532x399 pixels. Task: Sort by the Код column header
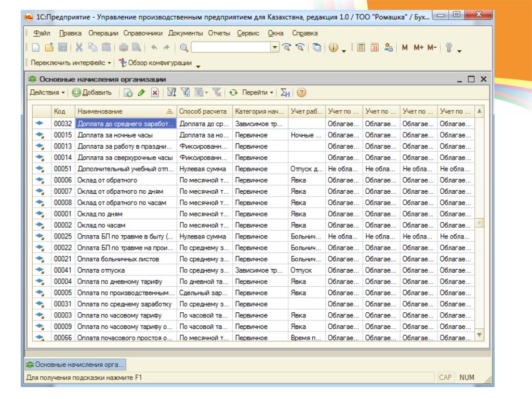(63, 111)
